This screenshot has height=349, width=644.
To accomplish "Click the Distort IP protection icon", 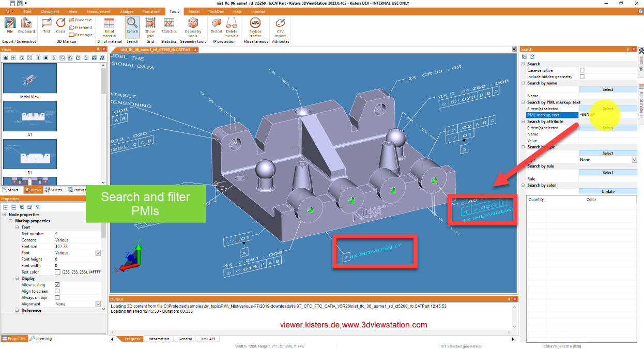I will (x=217, y=25).
